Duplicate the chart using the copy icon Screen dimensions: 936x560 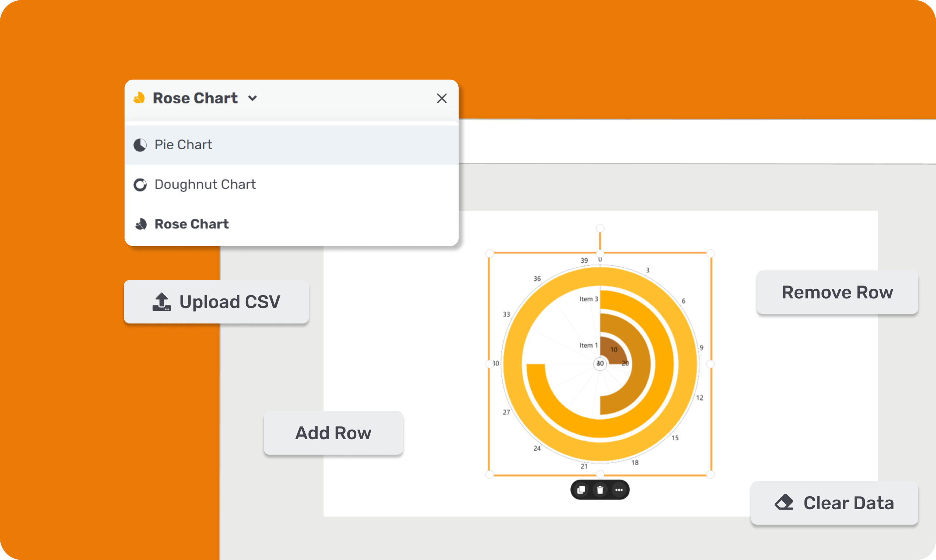pyautogui.click(x=581, y=490)
